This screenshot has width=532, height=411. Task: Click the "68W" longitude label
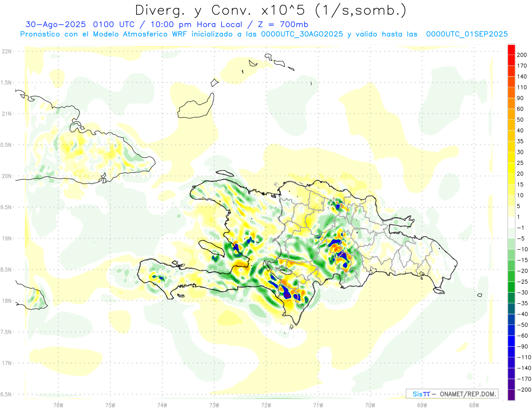click(474, 405)
